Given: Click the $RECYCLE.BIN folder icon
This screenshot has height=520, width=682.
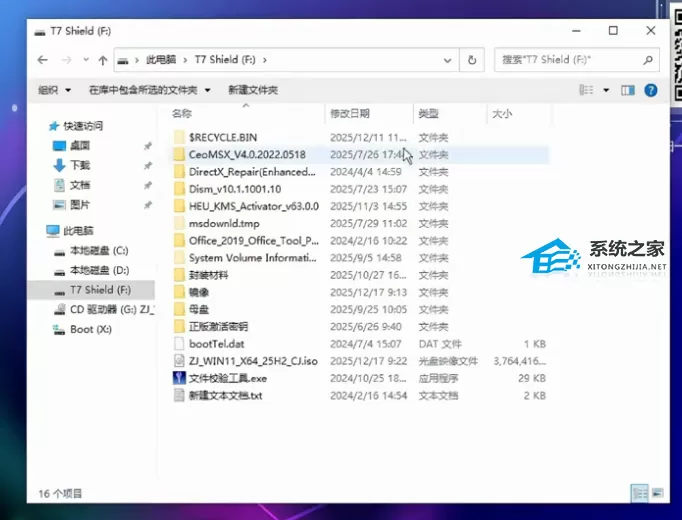Looking at the screenshot, I should pyautogui.click(x=179, y=137).
